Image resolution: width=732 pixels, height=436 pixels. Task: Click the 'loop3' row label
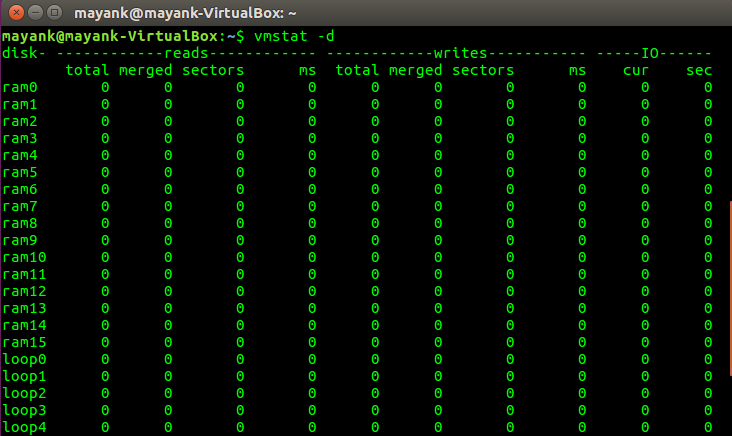pos(24,411)
